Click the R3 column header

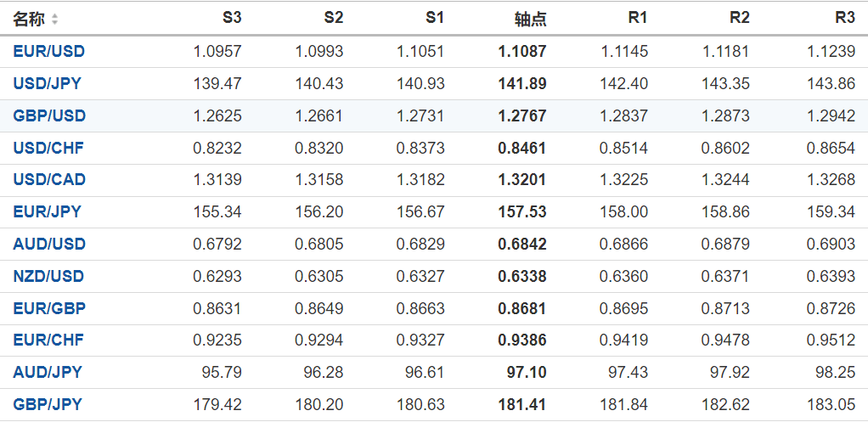point(844,18)
